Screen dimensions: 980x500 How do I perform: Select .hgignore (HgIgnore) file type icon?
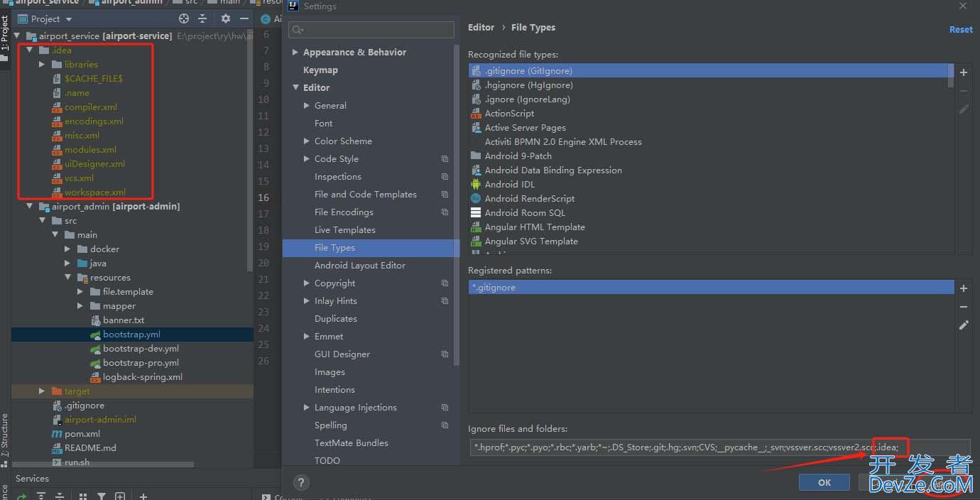pyautogui.click(x=476, y=85)
